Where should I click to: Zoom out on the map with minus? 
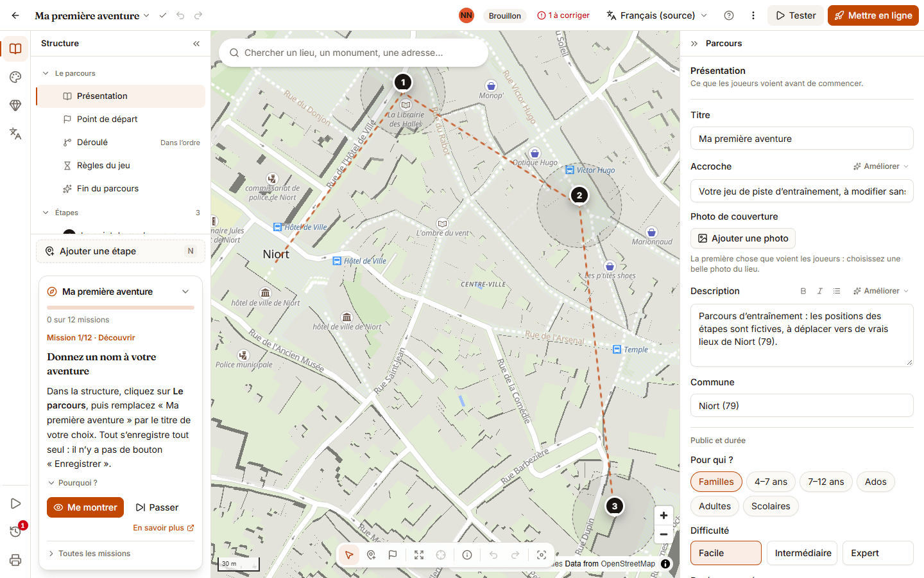[x=663, y=534]
